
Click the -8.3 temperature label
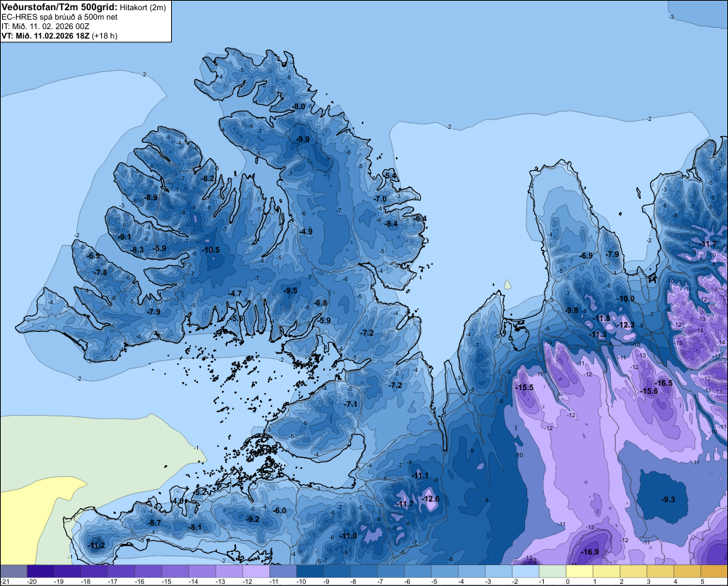click(x=137, y=250)
